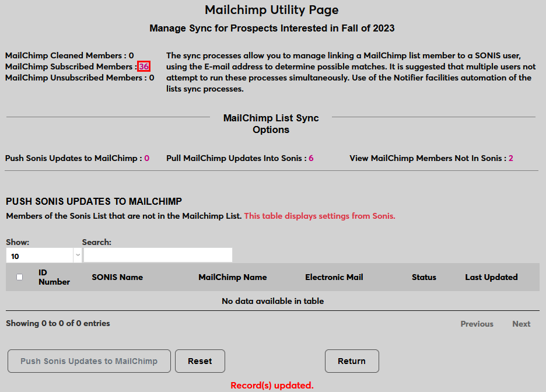Click the dropdown arrow beside the Show selector

77,255
